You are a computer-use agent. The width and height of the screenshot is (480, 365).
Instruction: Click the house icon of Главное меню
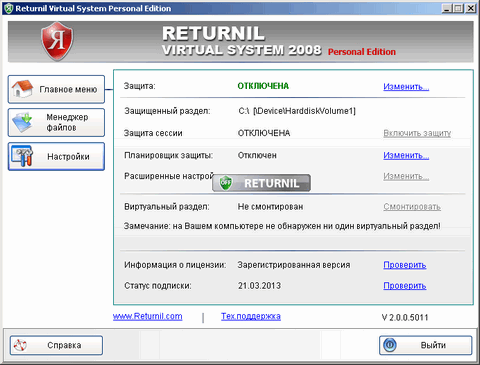point(22,89)
